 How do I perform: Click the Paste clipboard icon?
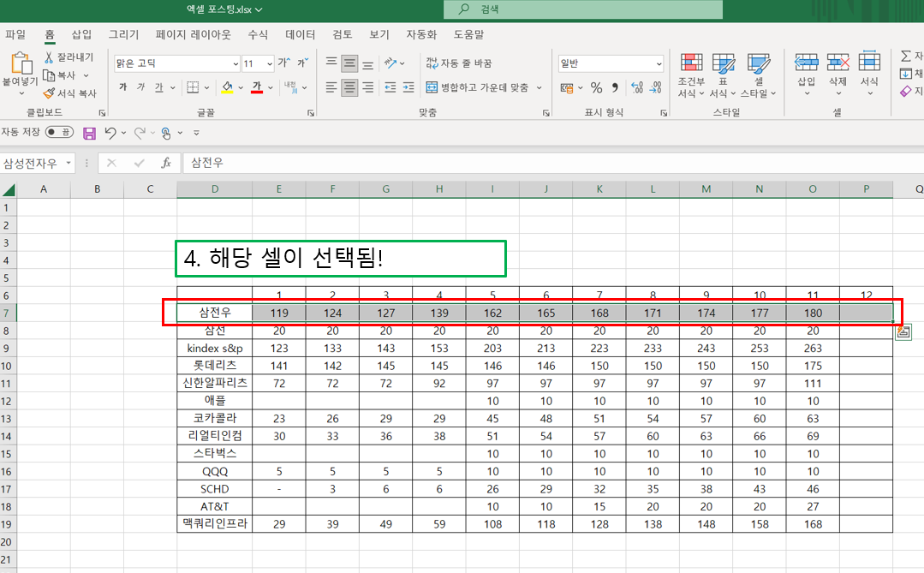(21, 63)
